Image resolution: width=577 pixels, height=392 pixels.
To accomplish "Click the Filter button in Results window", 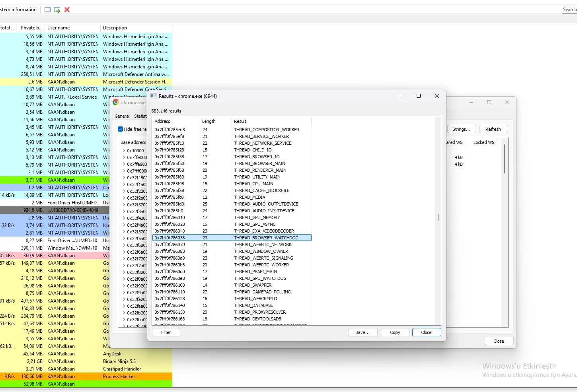I will click(x=166, y=332).
